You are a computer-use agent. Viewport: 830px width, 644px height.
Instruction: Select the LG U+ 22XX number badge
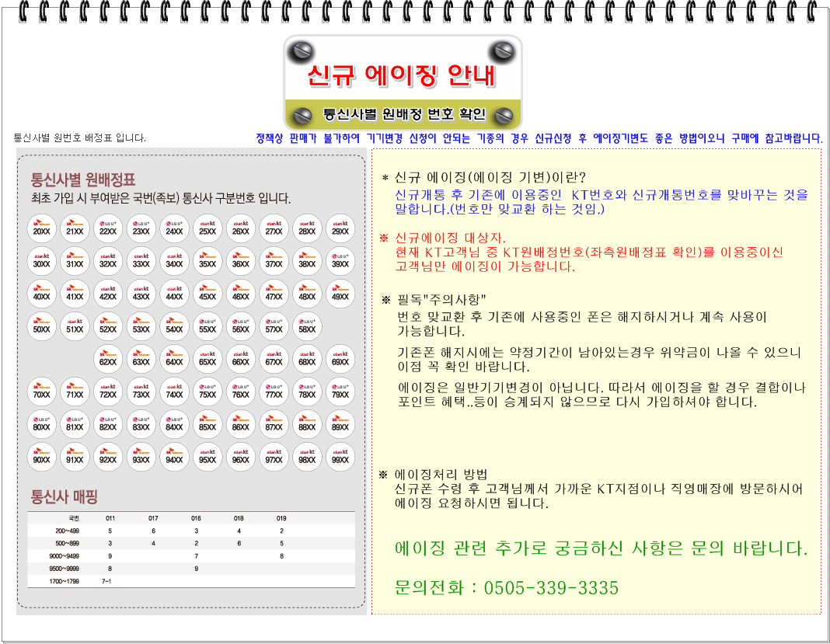(x=108, y=227)
